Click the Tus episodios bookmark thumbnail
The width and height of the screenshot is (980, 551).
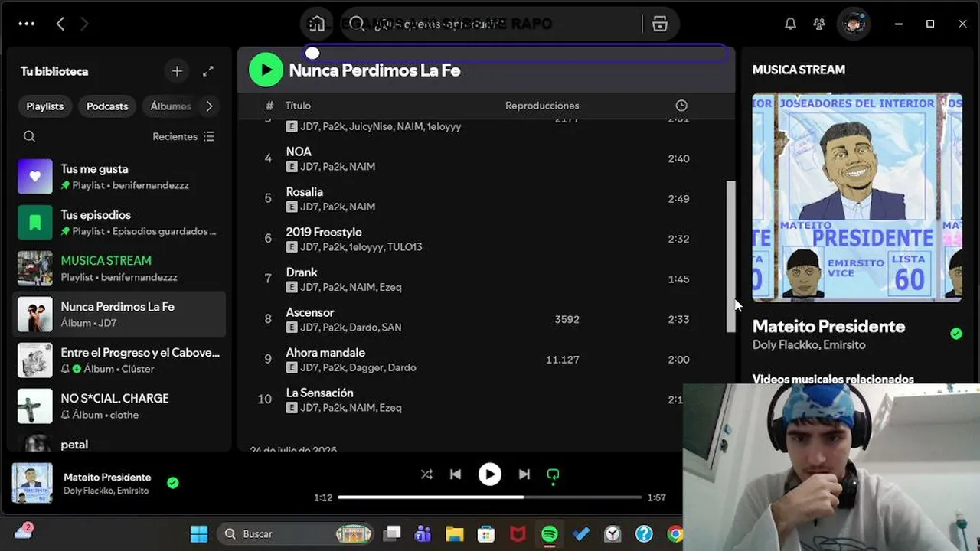click(35, 223)
